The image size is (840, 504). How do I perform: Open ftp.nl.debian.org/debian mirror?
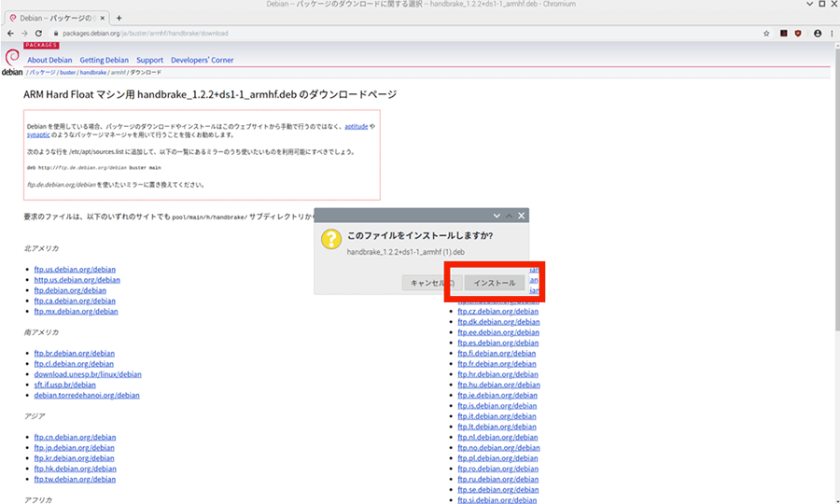[x=497, y=437]
